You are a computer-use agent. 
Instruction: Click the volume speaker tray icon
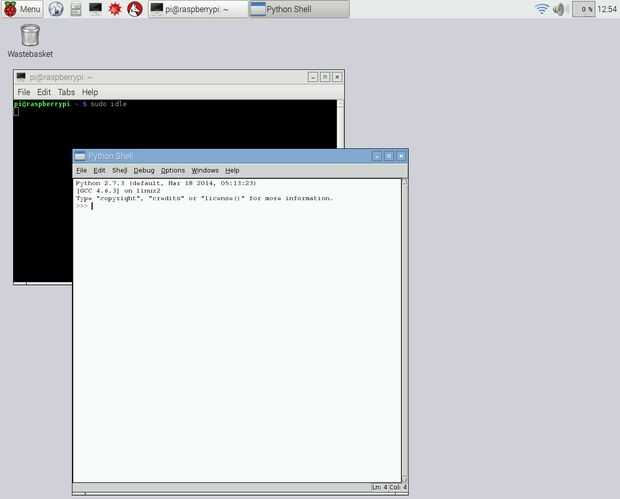click(x=558, y=9)
